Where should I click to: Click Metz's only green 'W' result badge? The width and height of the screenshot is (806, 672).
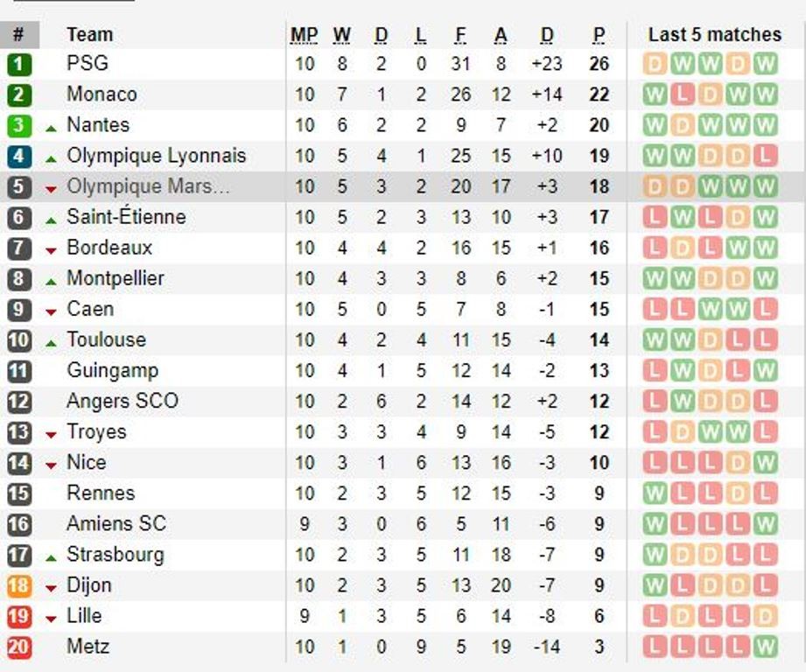pyautogui.click(x=765, y=647)
